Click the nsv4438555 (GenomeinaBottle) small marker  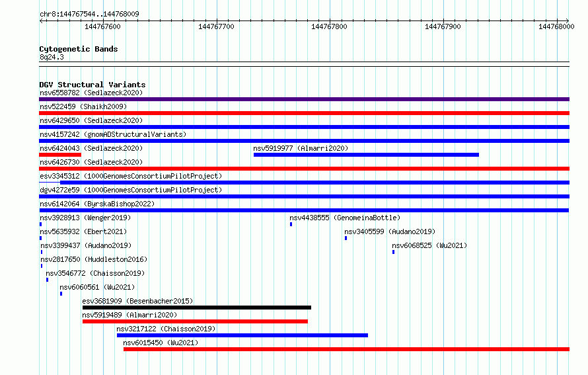(291, 224)
